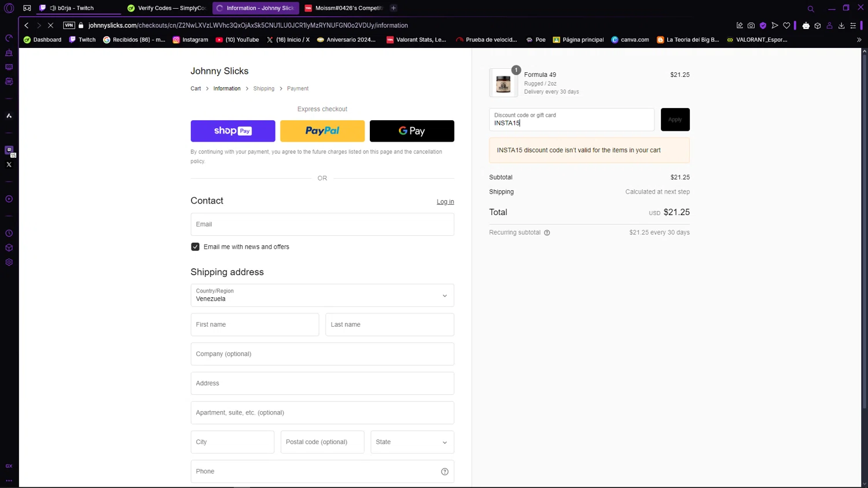Show more bookmarks double chevron
Image resolution: width=868 pixels, height=488 pixels.
pos(859,40)
